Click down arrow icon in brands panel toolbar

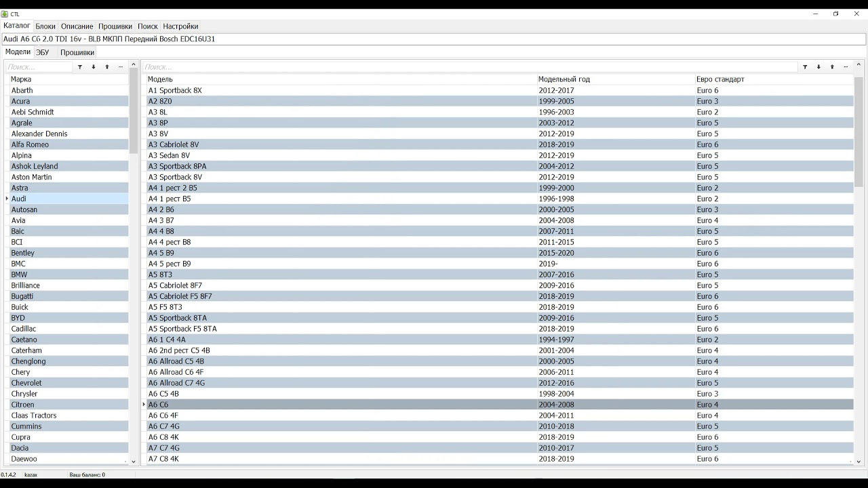[x=94, y=67]
